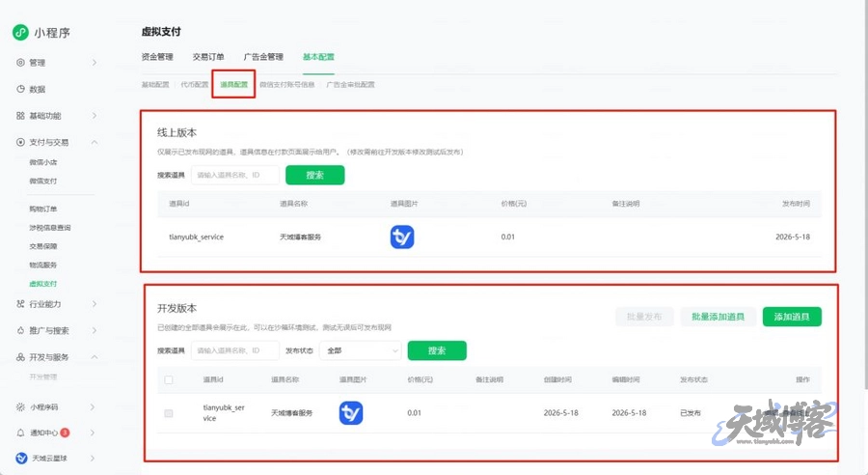This screenshot has height=475, width=868.
Task: Focus 搜索道具 input in 线上版本 section
Action: pos(235,175)
